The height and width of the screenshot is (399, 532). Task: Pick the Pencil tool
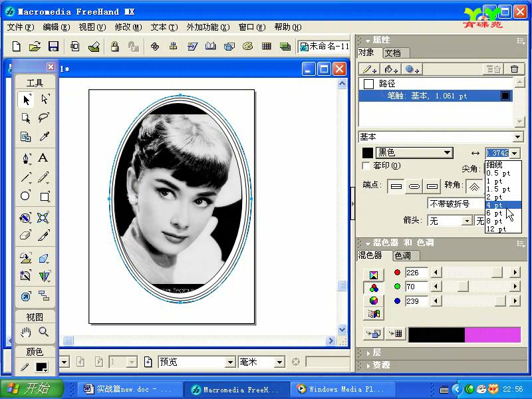45,177
